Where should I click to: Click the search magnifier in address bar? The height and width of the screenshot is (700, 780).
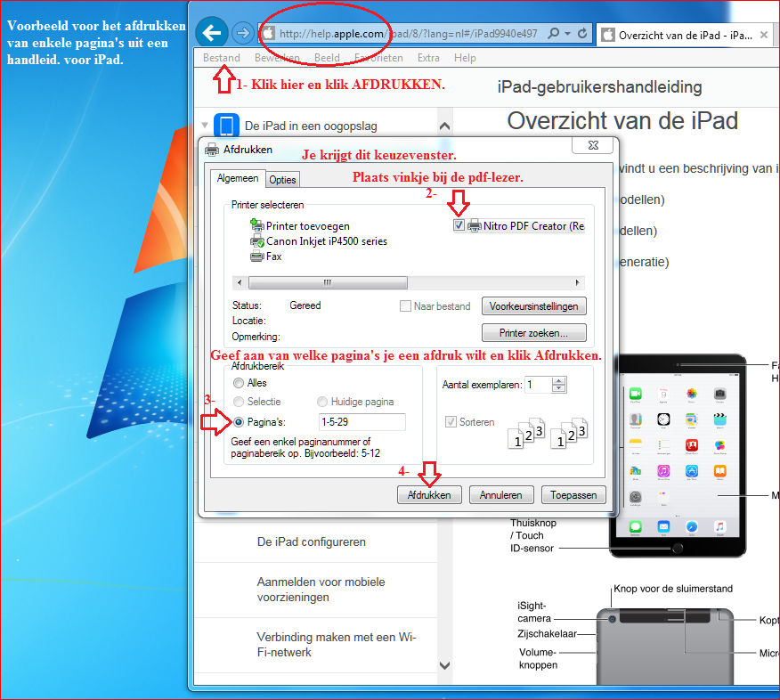click(554, 34)
